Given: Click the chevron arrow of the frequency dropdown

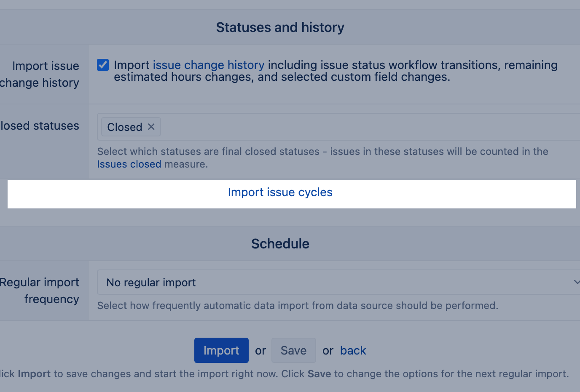Looking at the screenshot, I should click(576, 282).
